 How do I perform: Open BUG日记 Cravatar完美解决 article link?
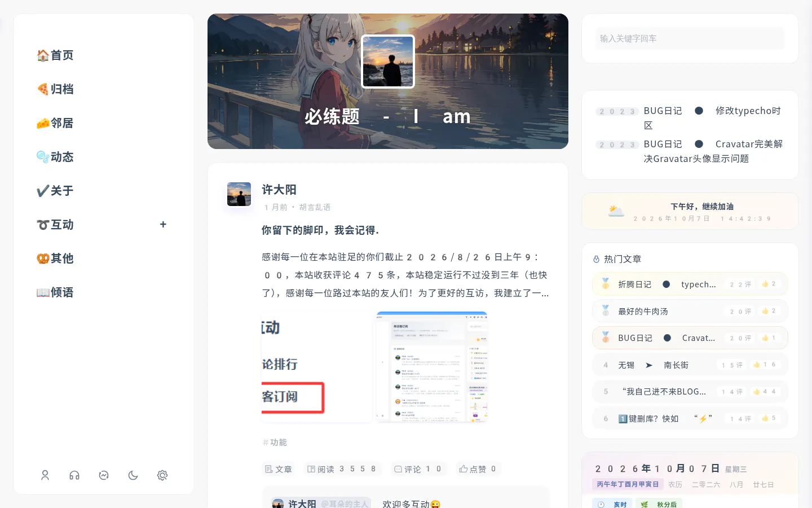(713, 151)
